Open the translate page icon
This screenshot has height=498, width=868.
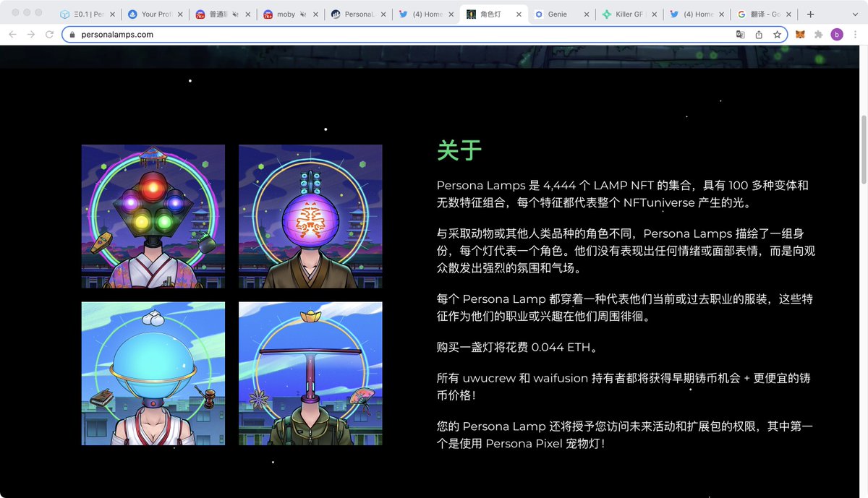[740, 34]
